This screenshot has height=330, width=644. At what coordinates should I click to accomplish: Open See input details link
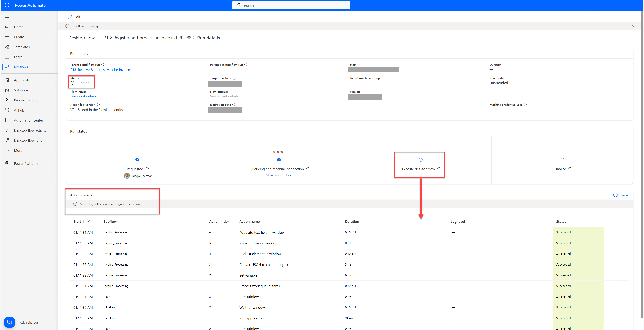pos(83,96)
